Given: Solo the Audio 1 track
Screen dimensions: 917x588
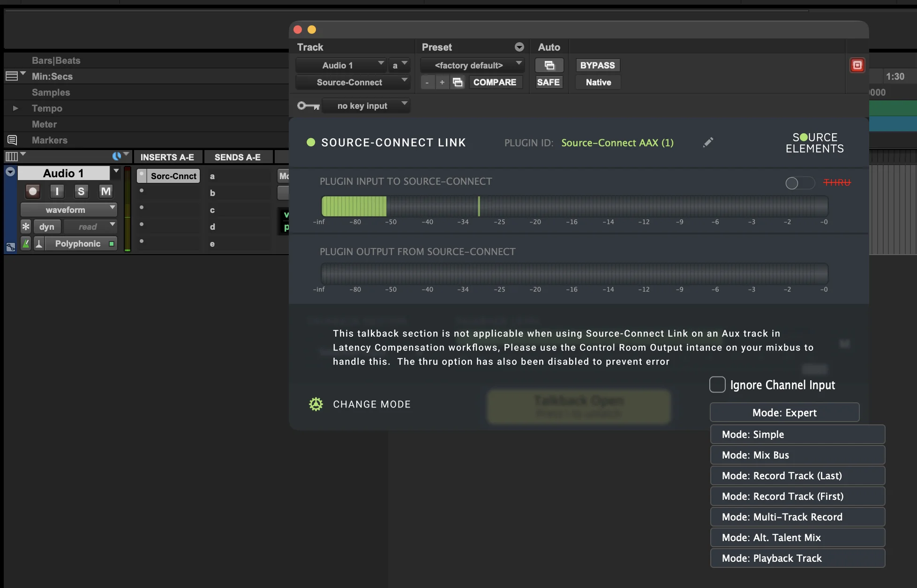Looking at the screenshot, I should point(81,191).
